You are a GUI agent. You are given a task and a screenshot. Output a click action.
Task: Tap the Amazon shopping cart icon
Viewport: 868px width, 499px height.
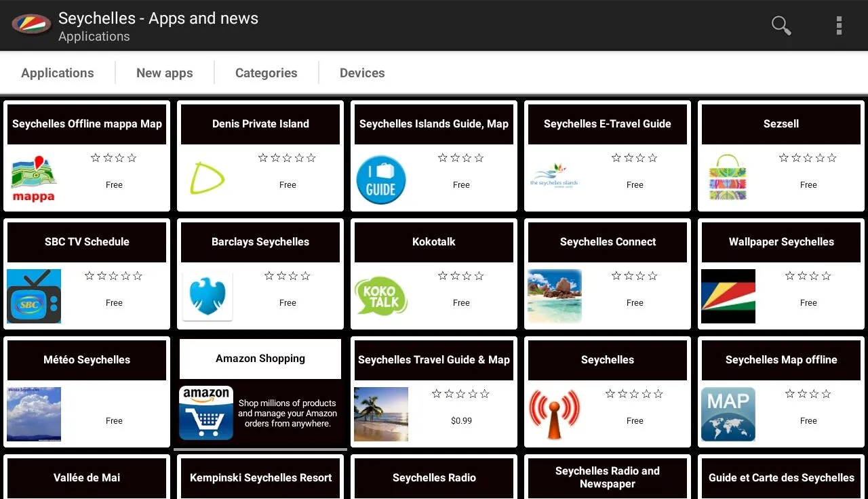206,413
